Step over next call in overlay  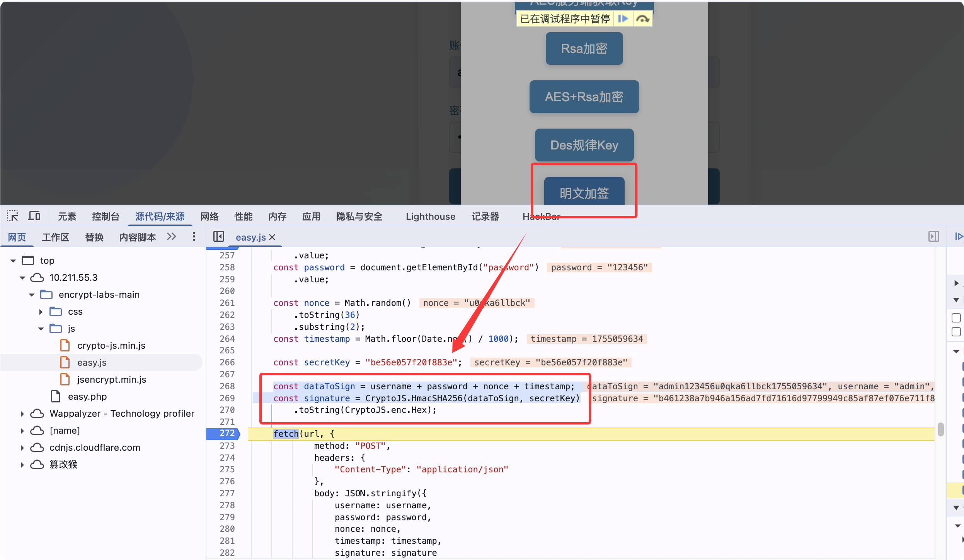click(x=642, y=19)
